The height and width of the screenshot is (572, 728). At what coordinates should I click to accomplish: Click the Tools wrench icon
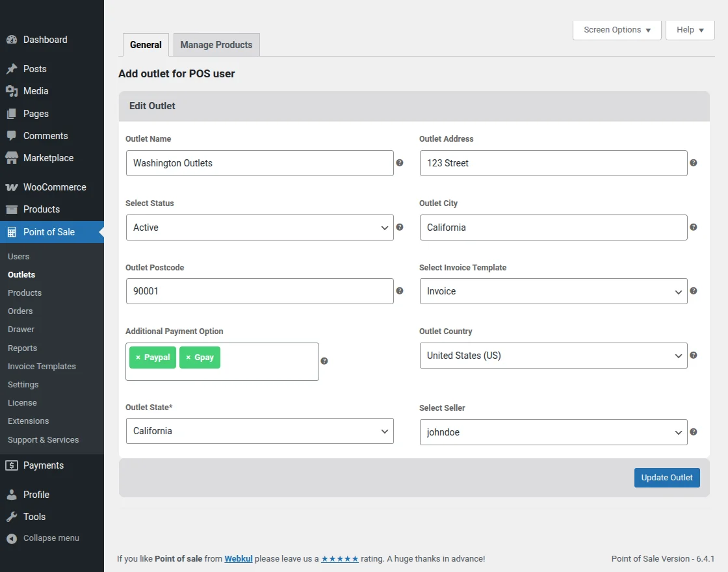click(x=12, y=517)
